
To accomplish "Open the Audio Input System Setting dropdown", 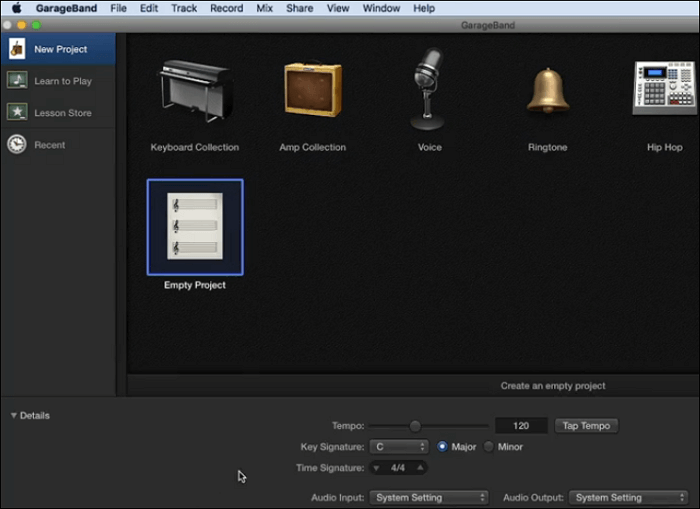I will [x=429, y=497].
